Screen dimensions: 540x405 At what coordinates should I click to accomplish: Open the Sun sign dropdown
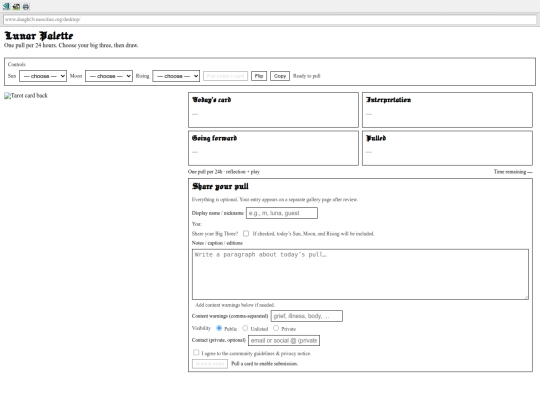[43, 76]
